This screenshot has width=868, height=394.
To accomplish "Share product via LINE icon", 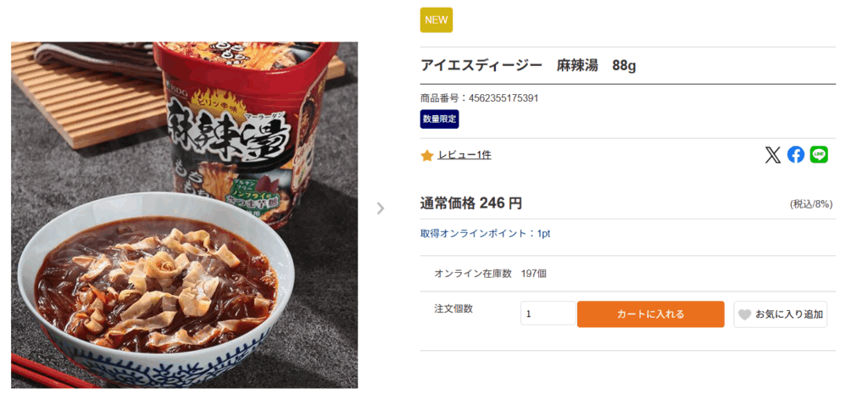I will click(819, 155).
